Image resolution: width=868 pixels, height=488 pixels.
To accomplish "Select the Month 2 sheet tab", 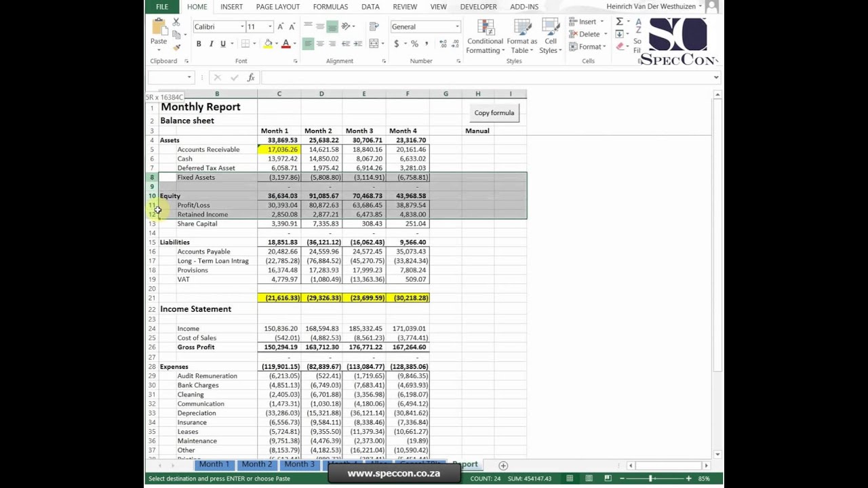I will pyautogui.click(x=257, y=464).
